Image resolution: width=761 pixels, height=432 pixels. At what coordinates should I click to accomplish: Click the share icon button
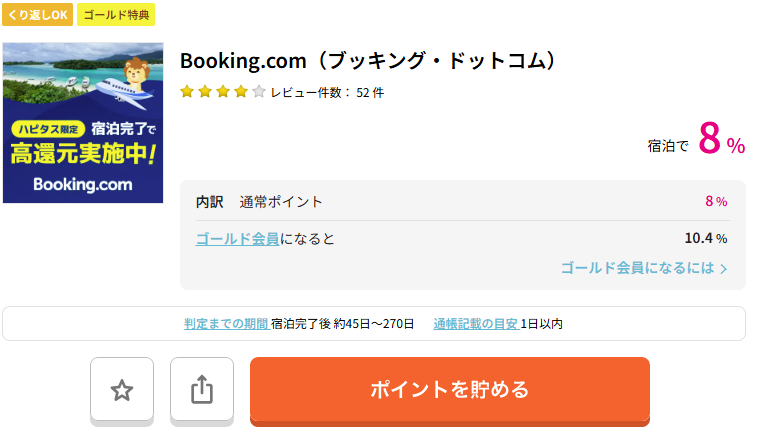pyautogui.click(x=202, y=390)
